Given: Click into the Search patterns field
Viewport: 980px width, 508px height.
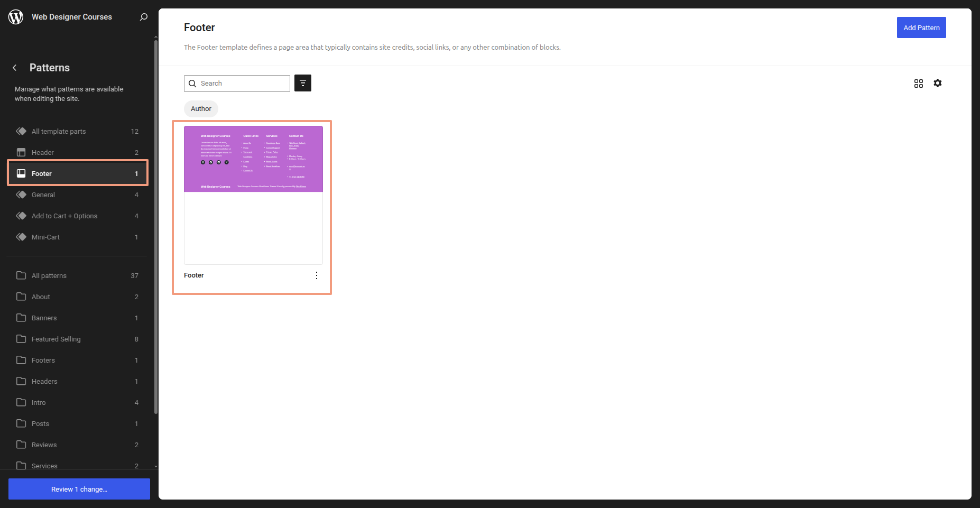Looking at the screenshot, I should [243, 84].
